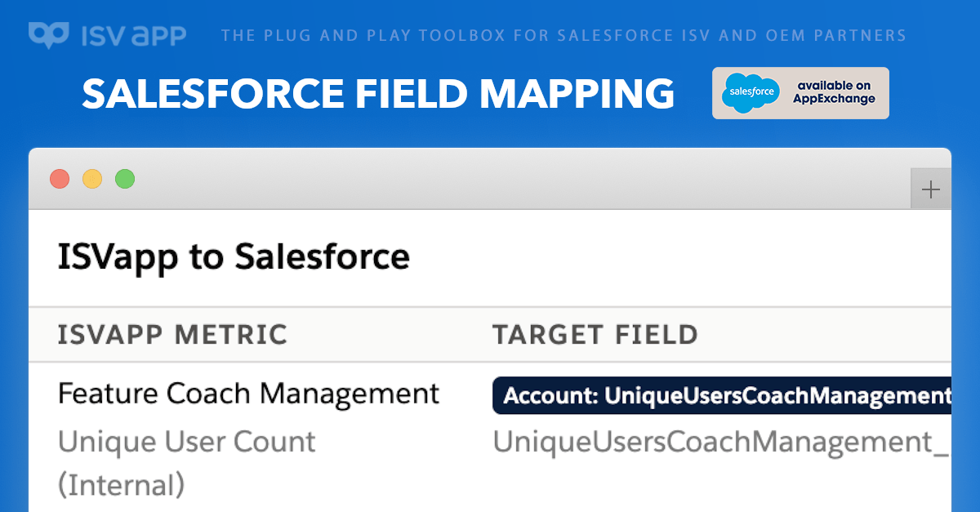Select the Feature Coach Management metric row
Viewport: 980px width, 512px height.
[249, 394]
